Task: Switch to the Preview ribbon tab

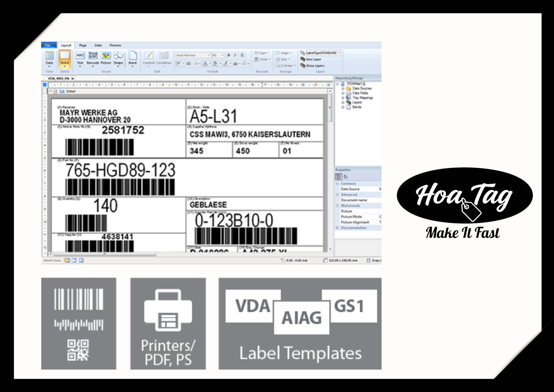Action: point(115,45)
